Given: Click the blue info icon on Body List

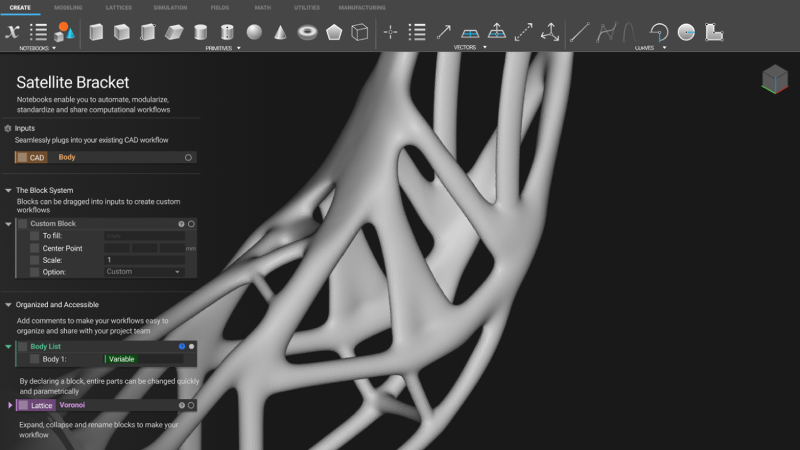Looking at the screenshot, I should click(181, 346).
